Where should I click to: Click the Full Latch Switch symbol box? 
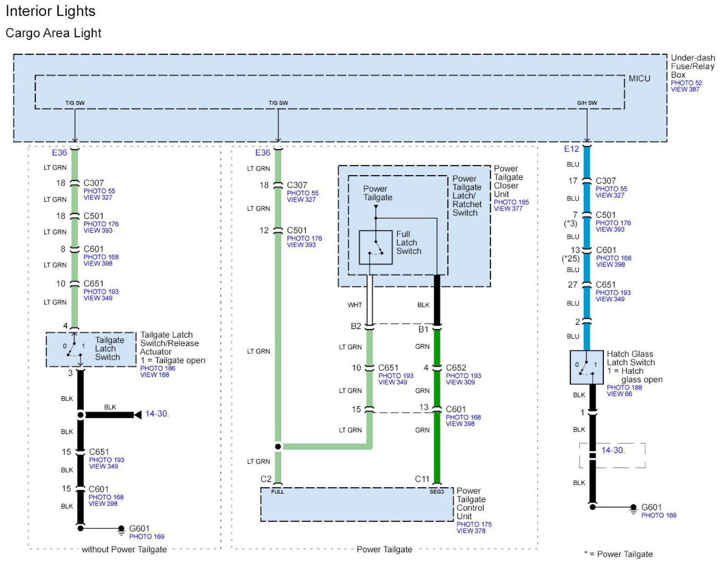(x=375, y=247)
